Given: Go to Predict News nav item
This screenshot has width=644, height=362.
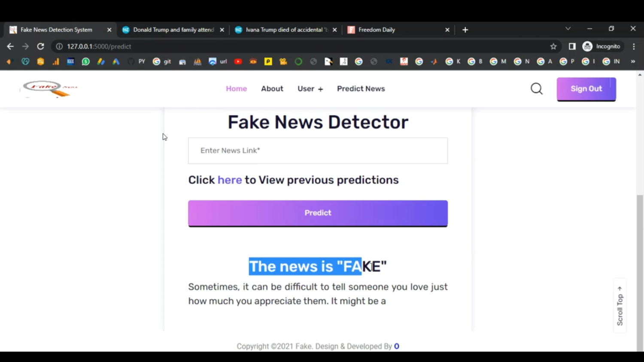Looking at the screenshot, I should click(361, 89).
